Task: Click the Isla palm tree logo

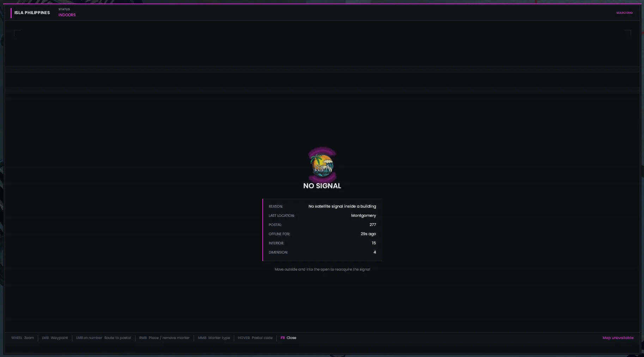Action: [322, 165]
